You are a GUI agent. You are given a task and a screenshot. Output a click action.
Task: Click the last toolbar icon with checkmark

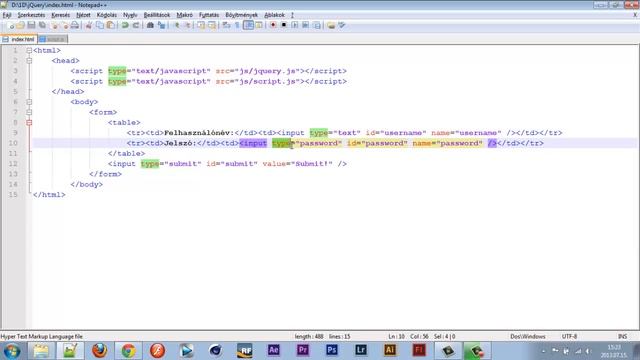point(342,25)
